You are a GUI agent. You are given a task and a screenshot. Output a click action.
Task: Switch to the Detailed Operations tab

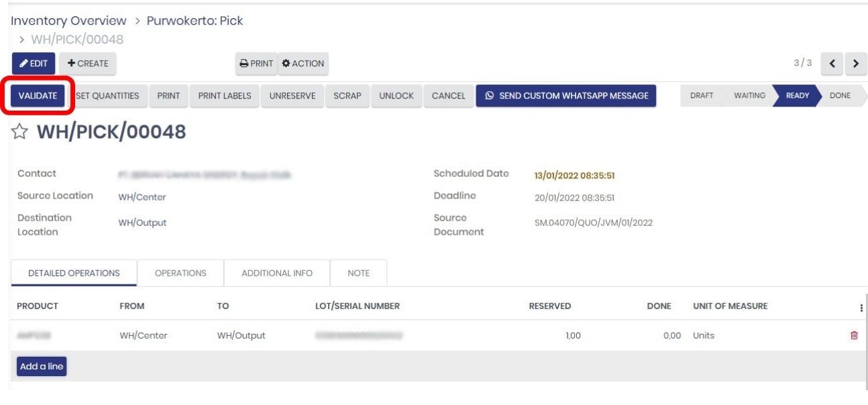(x=74, y=274)
